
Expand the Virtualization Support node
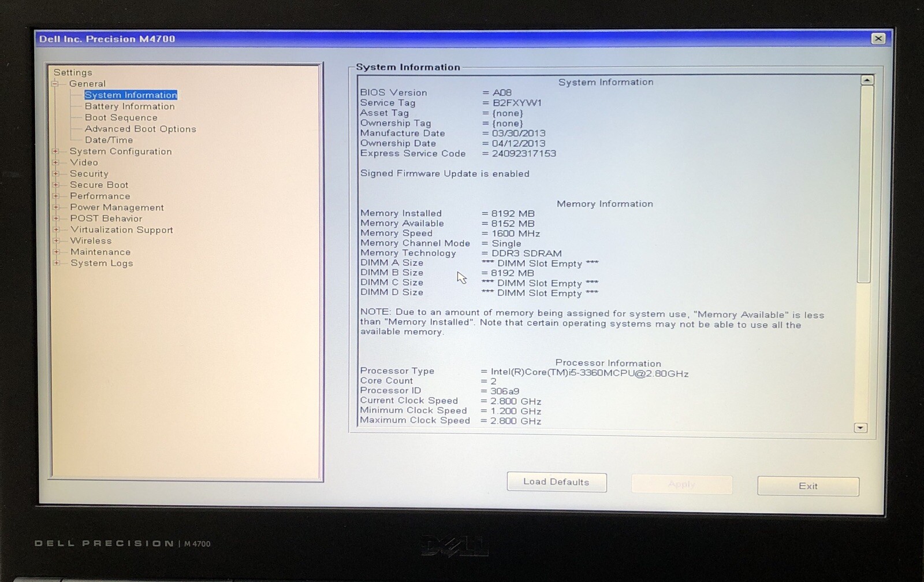pyautogui.click(x=56, y=229)
